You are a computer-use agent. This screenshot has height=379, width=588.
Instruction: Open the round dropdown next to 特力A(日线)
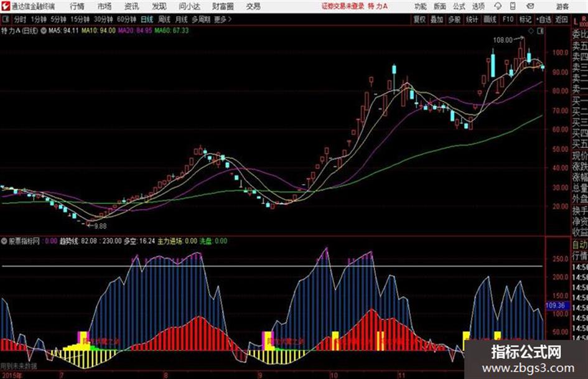tap(43, 30)
